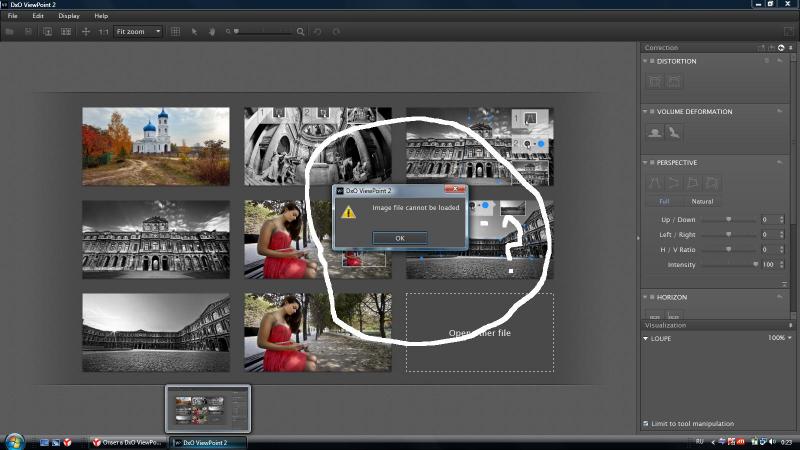Switch to the Yandex browser taskbar window

[127, 442]
